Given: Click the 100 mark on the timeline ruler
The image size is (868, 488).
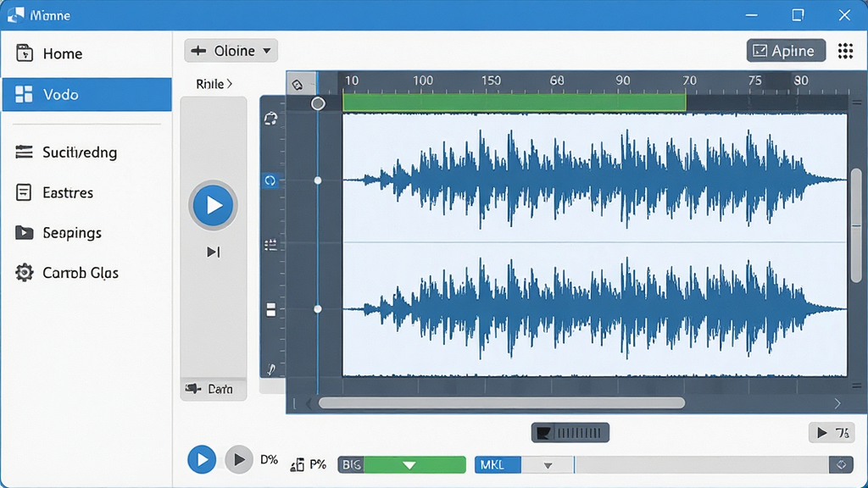Looking at the screenshot, I should pyautogui.click(x=423, y=80).
